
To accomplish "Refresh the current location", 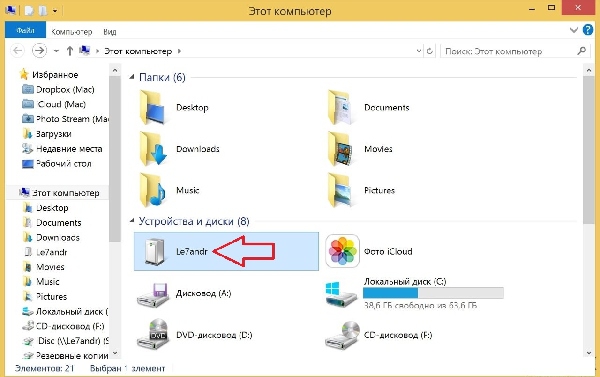I will tap(430, 51).
